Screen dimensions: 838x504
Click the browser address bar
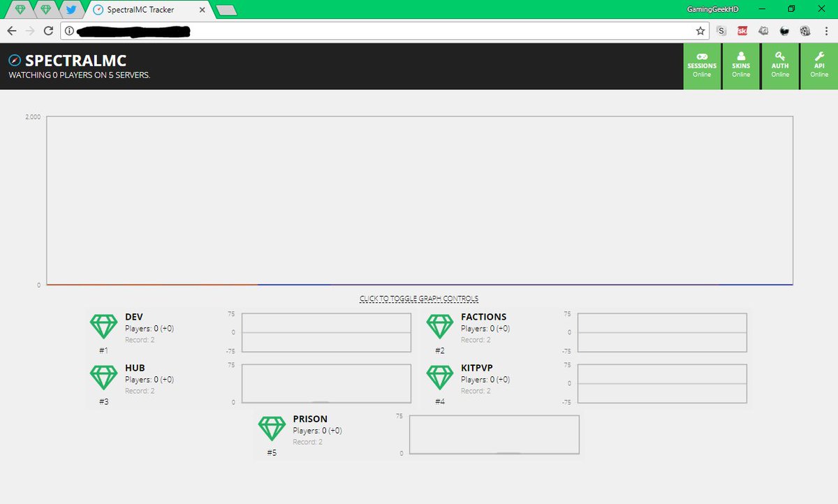point(385,31)
